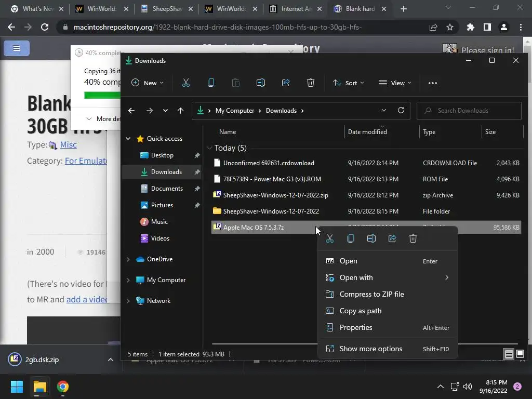Image resolution: width=532 pixels, height=399 pixels.
Task: Expand recent locations dropdown arrow
Action: pos(165,111)
